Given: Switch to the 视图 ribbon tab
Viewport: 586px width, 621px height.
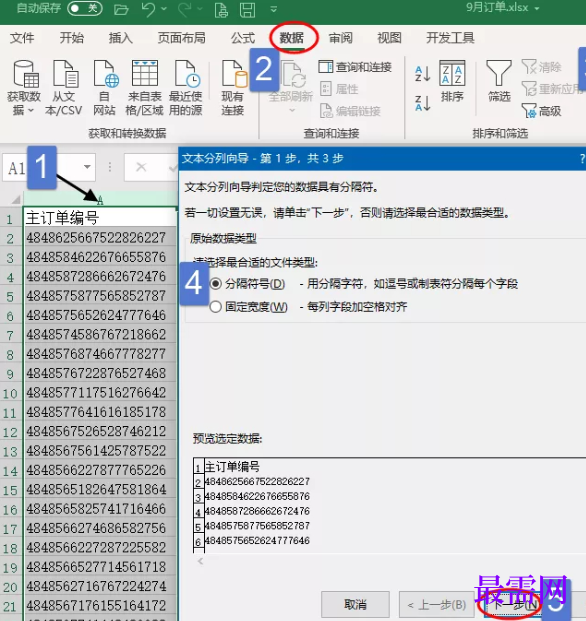Looking at the screenshot, I should [x=389, y=38].
